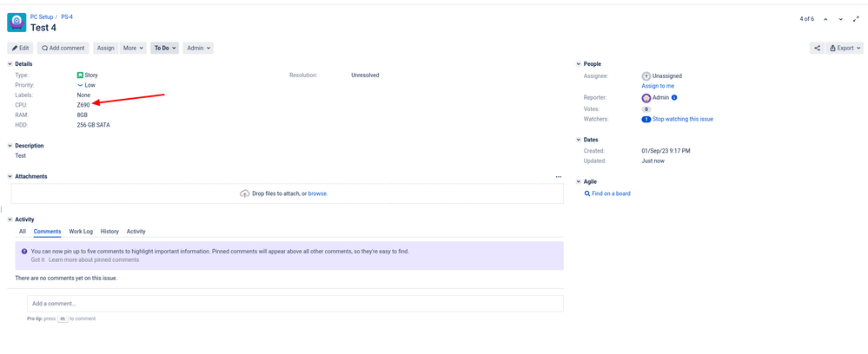Click the Labels value None
Viewport: 868px width, 354px height.
[x=83, y=95]
